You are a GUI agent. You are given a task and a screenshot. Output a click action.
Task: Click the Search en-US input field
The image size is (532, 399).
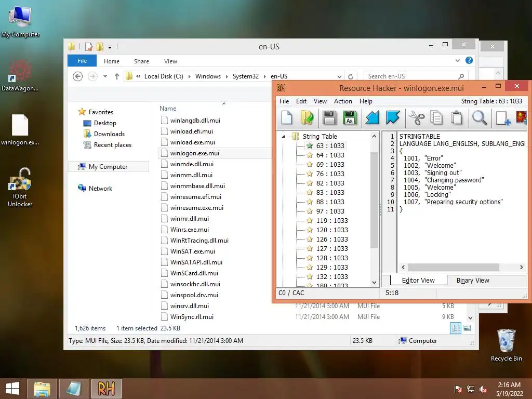point(416,76)
